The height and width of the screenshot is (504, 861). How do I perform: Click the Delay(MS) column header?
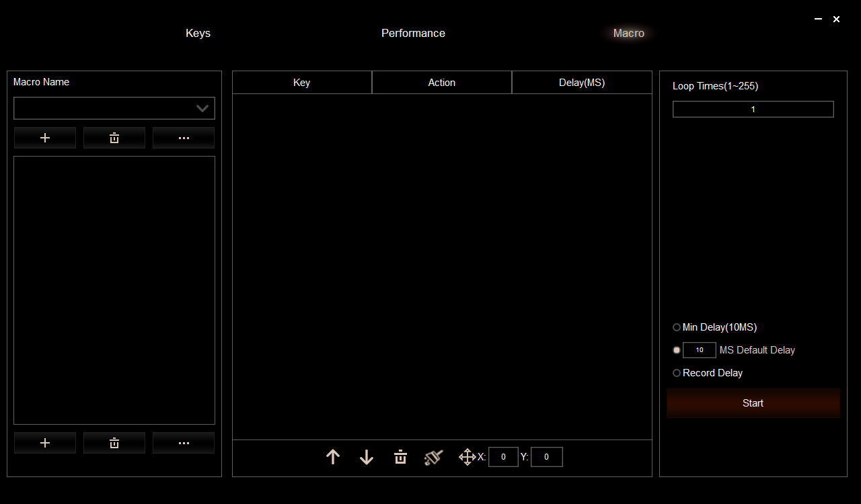pyautogui.click(x=582, y=83)
